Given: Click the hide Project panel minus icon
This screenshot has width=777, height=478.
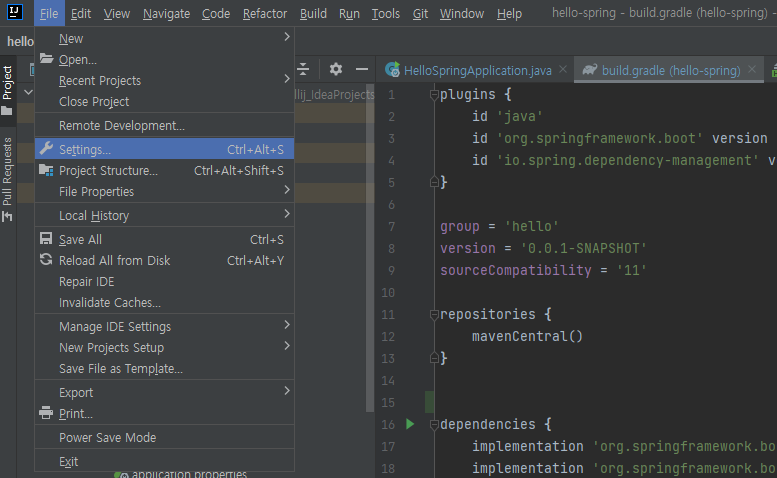Looking at the screenshot, I should pyautogui.click(x=362, y=69).
